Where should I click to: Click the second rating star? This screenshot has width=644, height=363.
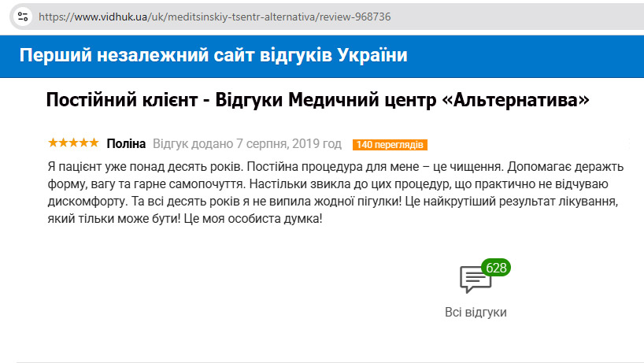[63, 143]
